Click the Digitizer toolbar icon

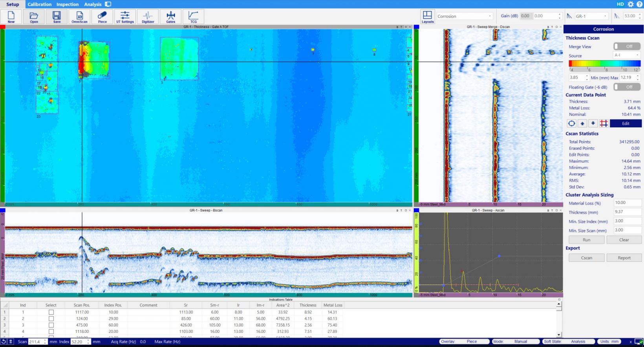(148, 17)
